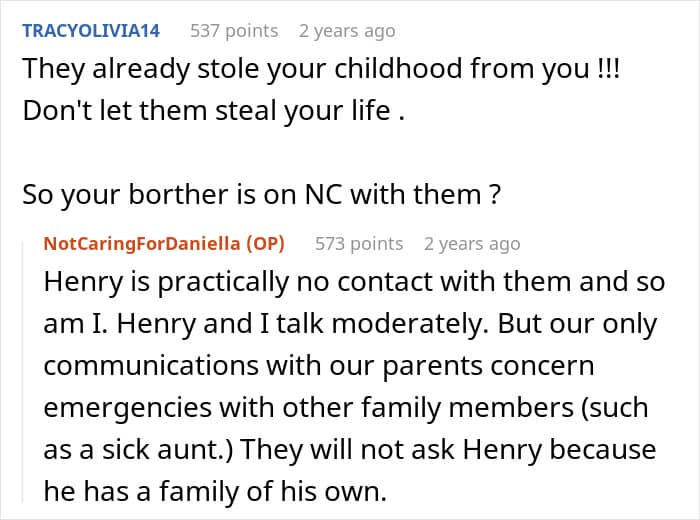700x520 pixels.
Task: Click the line starting "as a sick aunt.)"
Action: tap(349, 450)
